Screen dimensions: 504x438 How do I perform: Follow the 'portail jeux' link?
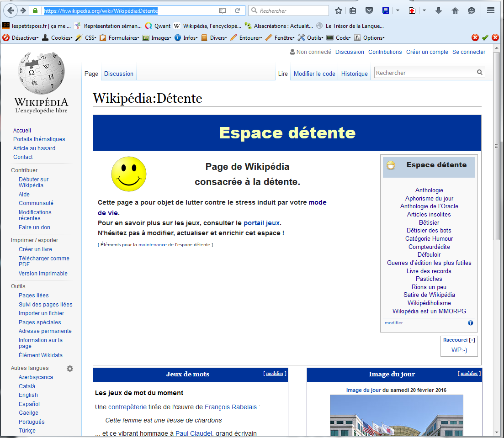[261, 223]
